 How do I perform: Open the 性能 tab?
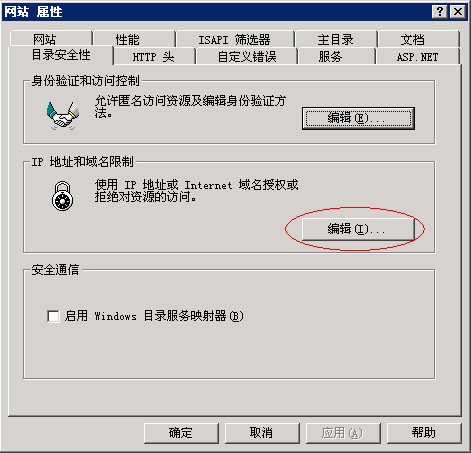coord(134,39)
